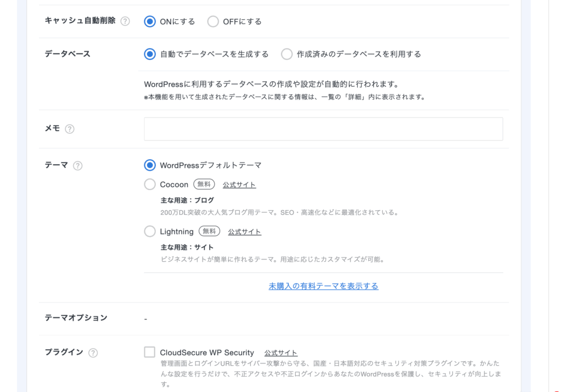The image size is (562, 392).
Task: Open CloudSecure WP Security 公式サイト link
Action: click(x=281, y=353)
